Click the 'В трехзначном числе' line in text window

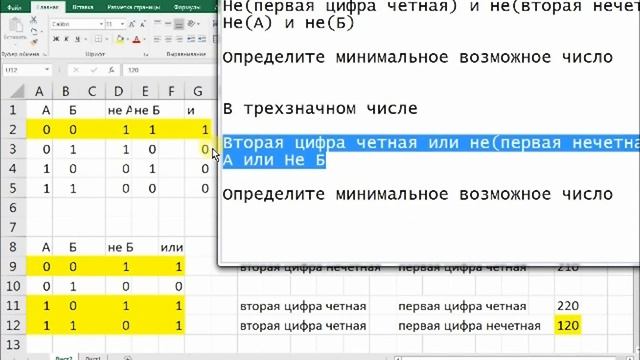tap(320, 109)
